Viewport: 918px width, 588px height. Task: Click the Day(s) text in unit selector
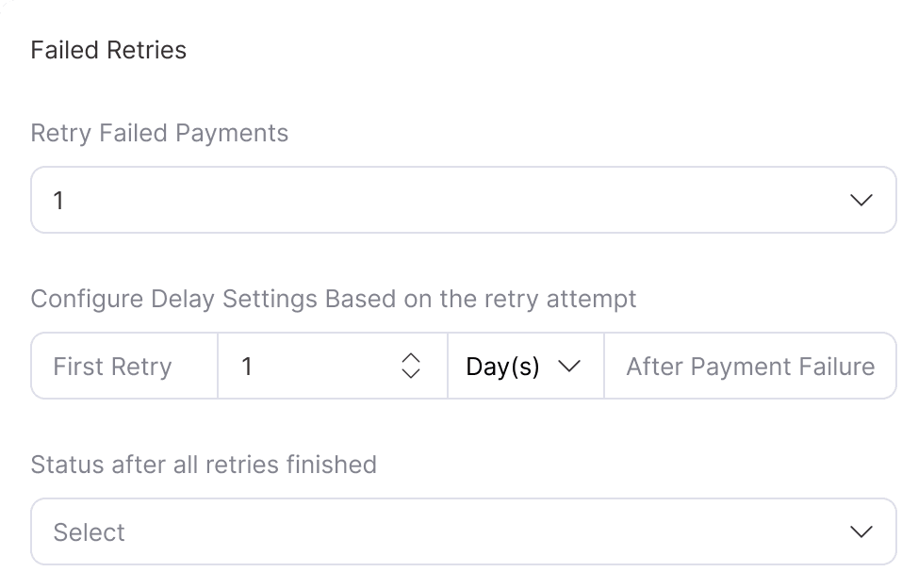pos(502,366)
